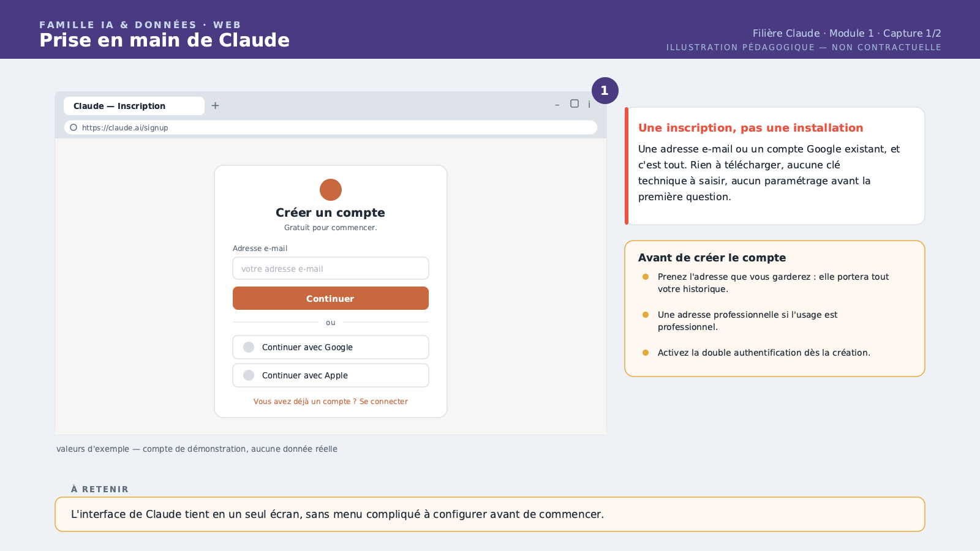Focus the URL bar showing claude.ai/signup
980x551 pixels.
[331, 127]
